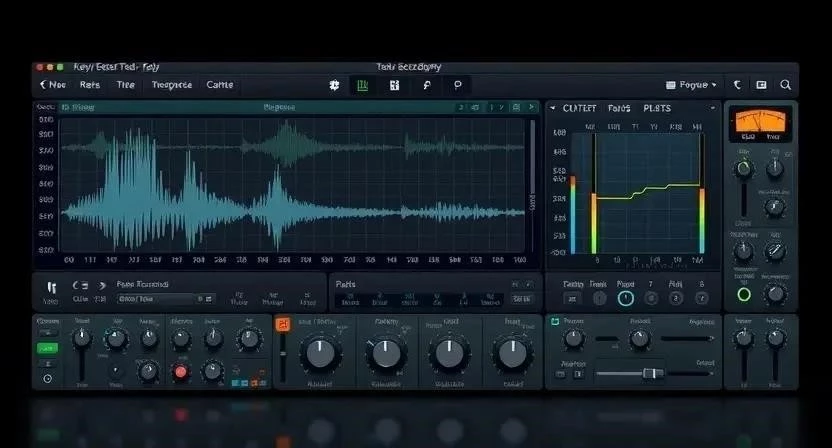Expand the dropdown arrow right of PLBTS tab
832x448 pixels.
(712, 108)
